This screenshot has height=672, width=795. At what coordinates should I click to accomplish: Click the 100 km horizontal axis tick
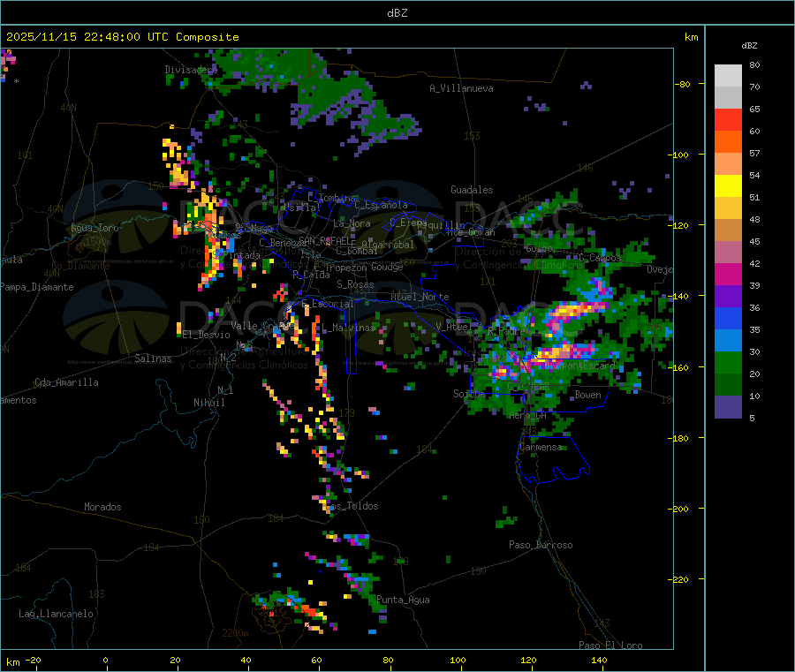pyautogui.click(x=458, y=660)
